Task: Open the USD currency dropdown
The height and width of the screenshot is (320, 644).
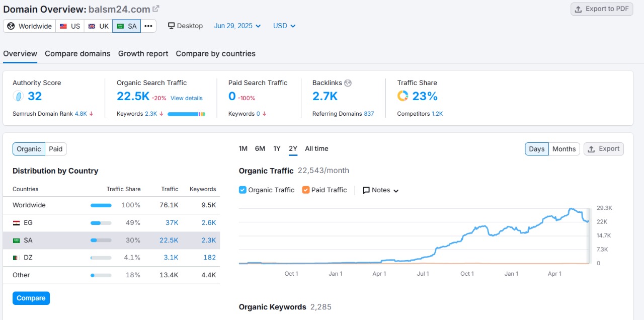Action: (x=284, y=26)
